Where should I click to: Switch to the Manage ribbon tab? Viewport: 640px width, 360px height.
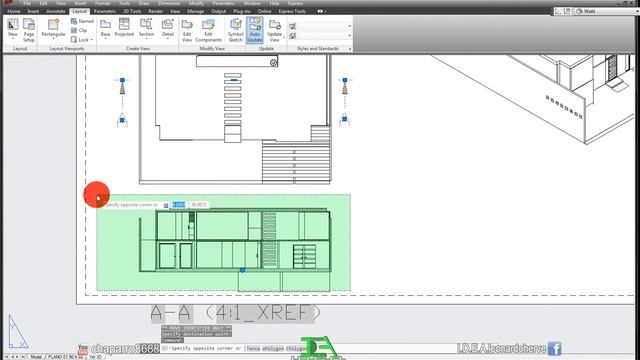(x=195, y=11)
